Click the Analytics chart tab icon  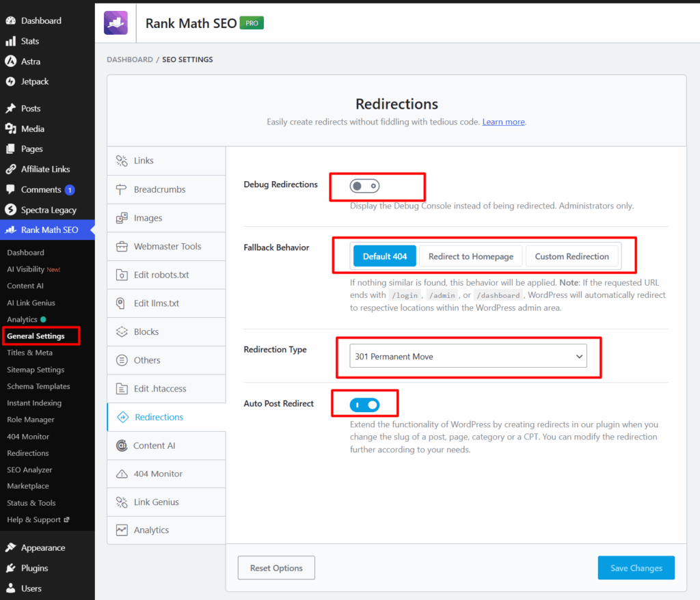122,530
